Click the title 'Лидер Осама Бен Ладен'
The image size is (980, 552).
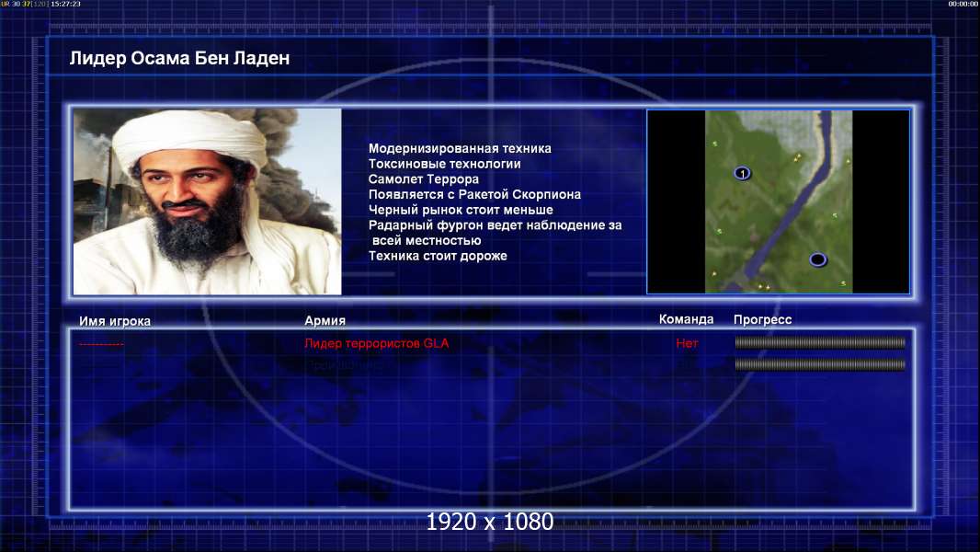pos(179,58)
